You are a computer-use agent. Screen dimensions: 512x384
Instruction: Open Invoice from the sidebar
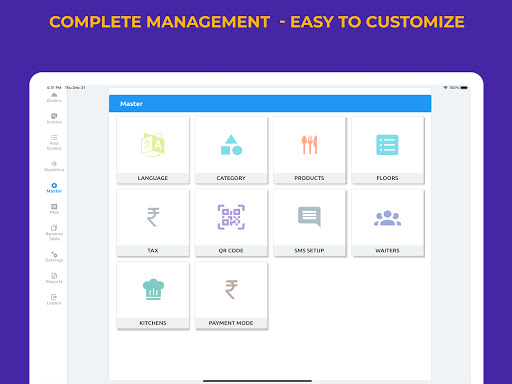coord(54,119)
